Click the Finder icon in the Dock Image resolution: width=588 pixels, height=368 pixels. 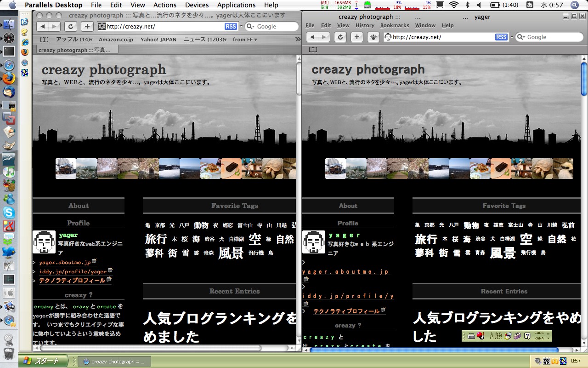tap(9, 24)
